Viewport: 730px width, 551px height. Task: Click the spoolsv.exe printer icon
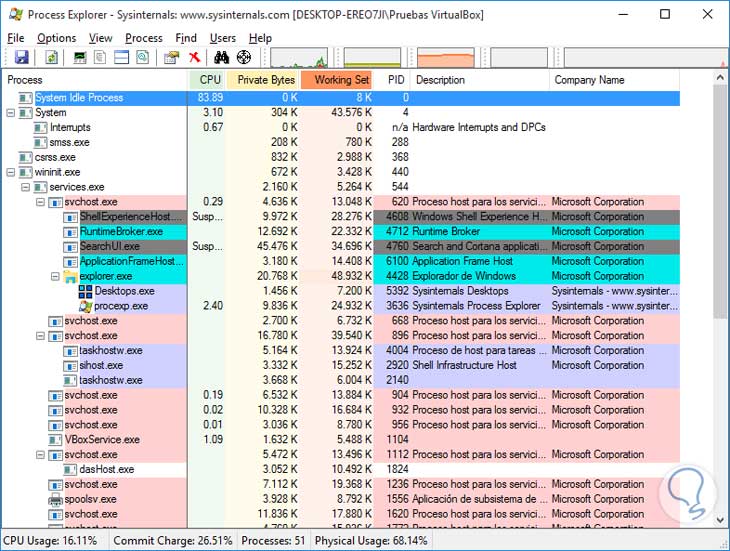coord(55,499)
